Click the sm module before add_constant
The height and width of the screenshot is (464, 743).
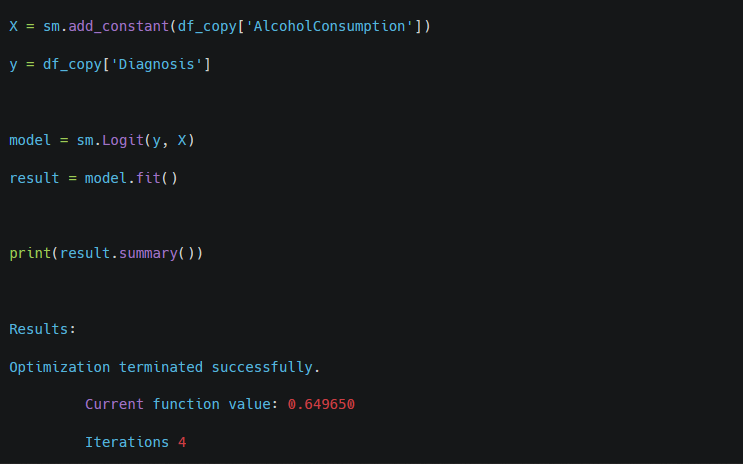pyautogui.click(x=51, y=26)
